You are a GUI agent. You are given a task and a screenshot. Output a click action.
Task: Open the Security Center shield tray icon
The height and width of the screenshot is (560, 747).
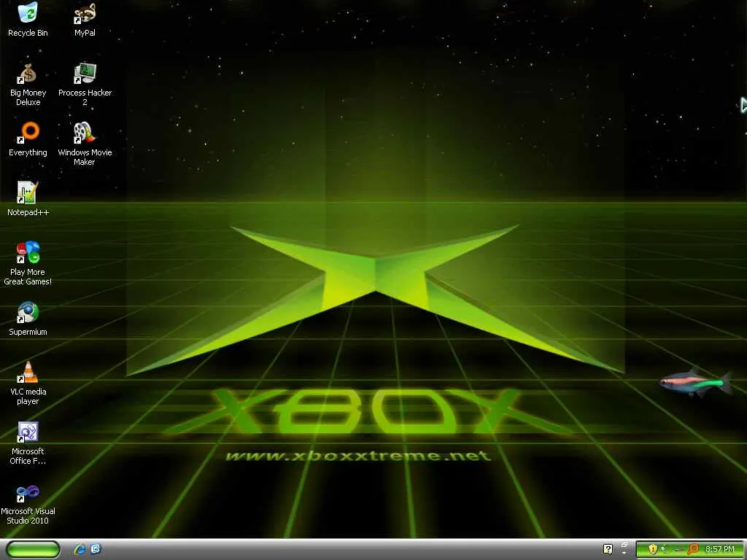coord(653,550)
